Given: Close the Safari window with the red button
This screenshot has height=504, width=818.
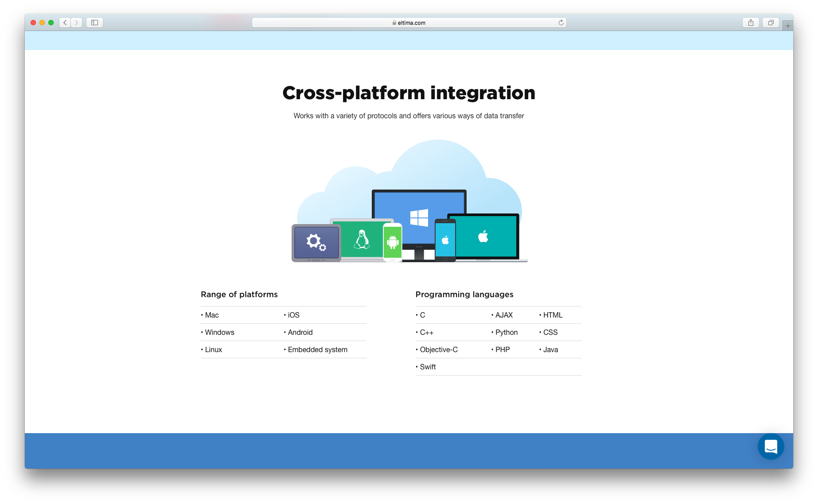Looking at the screenshot, I should pyautogui.click(x=33, y=23).
